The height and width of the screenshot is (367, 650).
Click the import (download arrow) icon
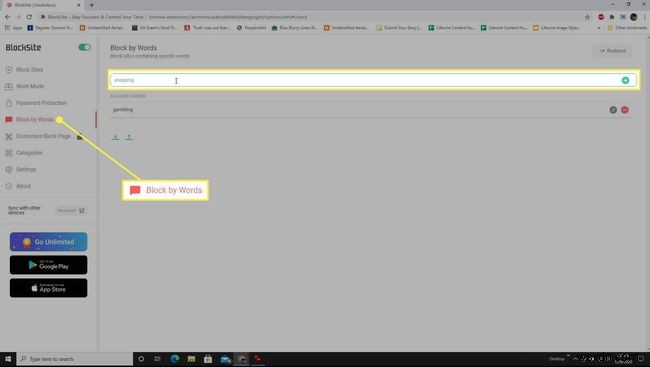(x=116, y=137)
